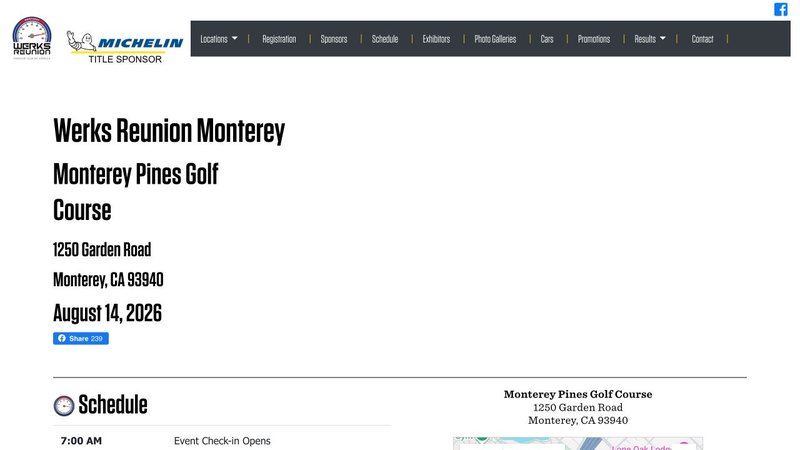Open the Promotions page
This screenshot has height=450, width=800.
(x=594, y=39)
